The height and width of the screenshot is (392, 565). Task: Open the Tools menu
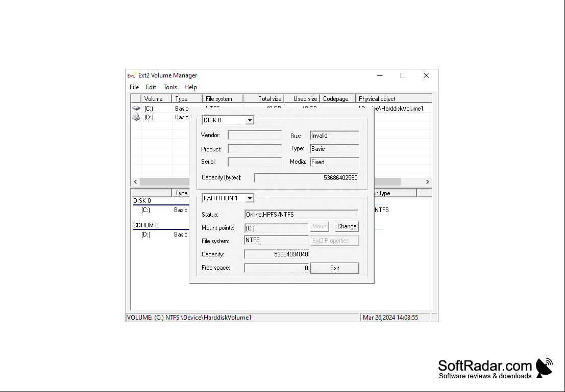[170, 87]
